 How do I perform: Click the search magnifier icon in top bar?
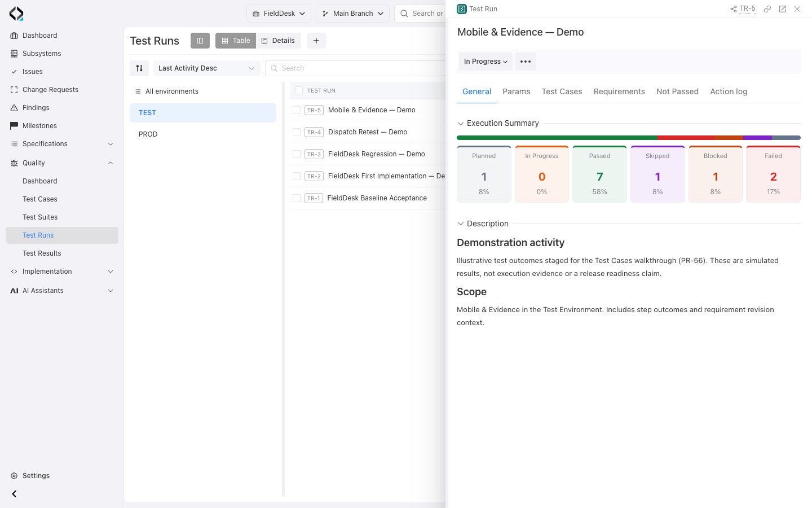[x=404, y=14]
